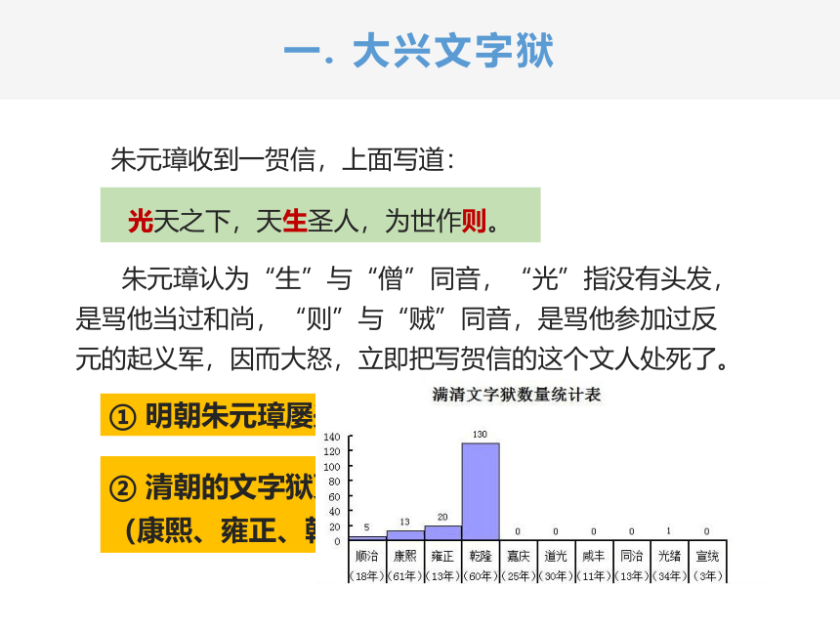Click chart title 满清文字狱数量统计表

(x=517, y=395)
